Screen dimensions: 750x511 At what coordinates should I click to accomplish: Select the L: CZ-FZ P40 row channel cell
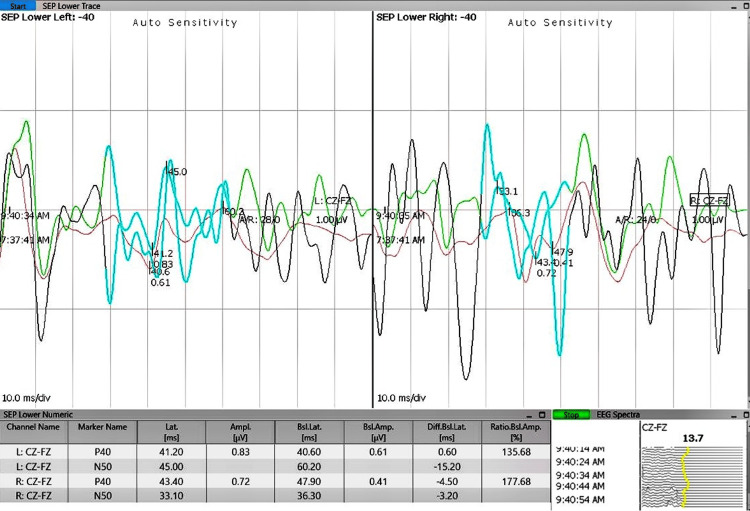(x=33, y=452)
